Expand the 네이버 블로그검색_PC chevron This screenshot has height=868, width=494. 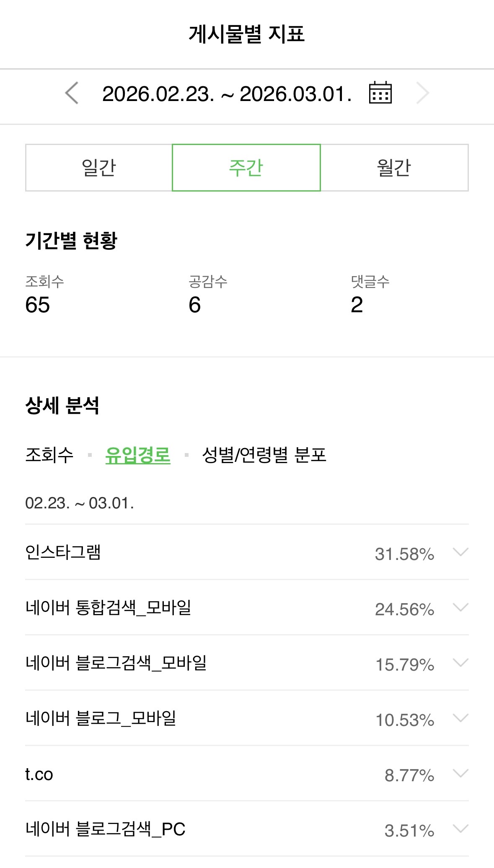460,829
